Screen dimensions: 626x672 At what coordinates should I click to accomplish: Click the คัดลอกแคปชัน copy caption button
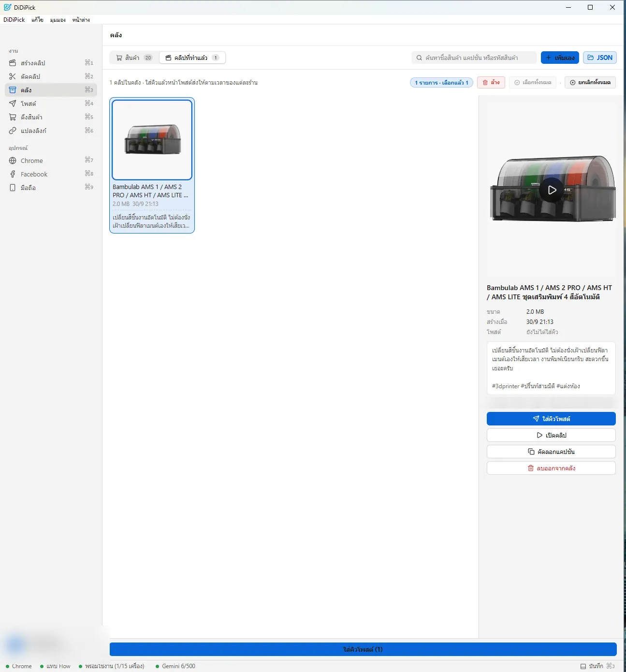tap(551, 452)
